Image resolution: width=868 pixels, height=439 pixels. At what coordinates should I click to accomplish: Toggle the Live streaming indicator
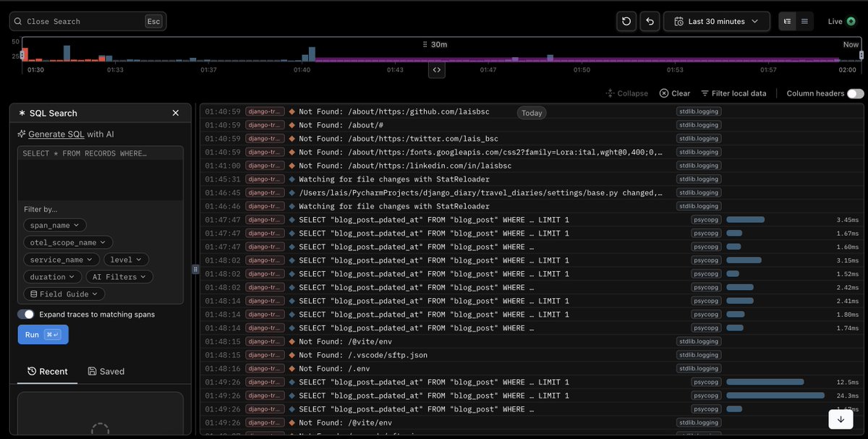tap(842, 22)
